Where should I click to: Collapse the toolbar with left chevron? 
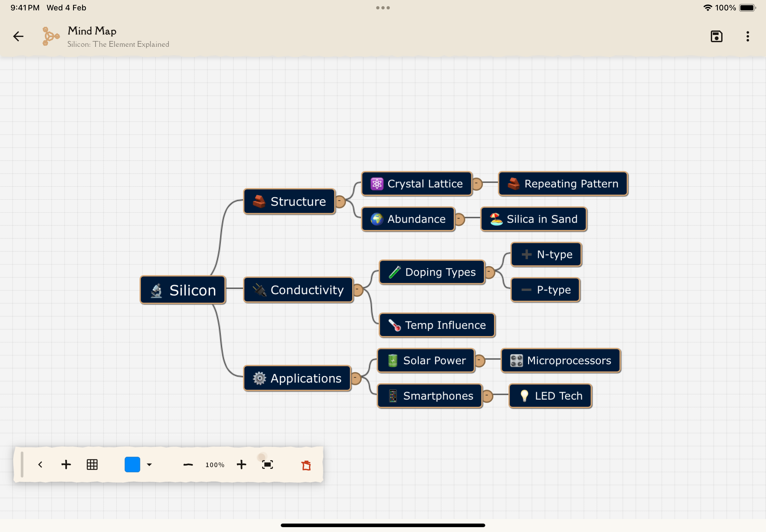[x=40, y=464]
